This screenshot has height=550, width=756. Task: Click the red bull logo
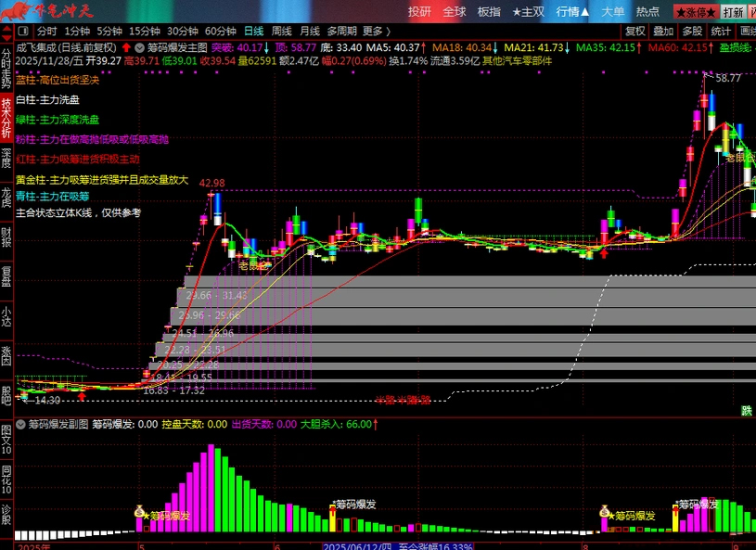pos(15,10)
